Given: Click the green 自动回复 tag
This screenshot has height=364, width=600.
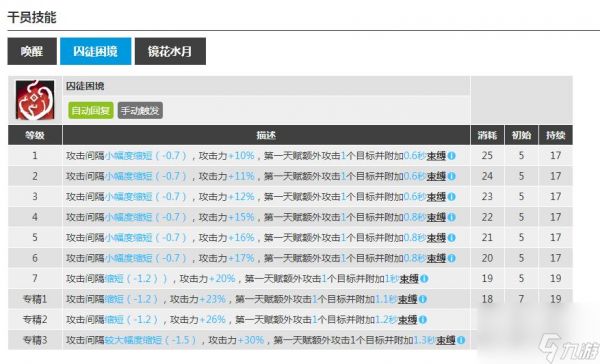Looking at the screenshot, I should (91, 111).
